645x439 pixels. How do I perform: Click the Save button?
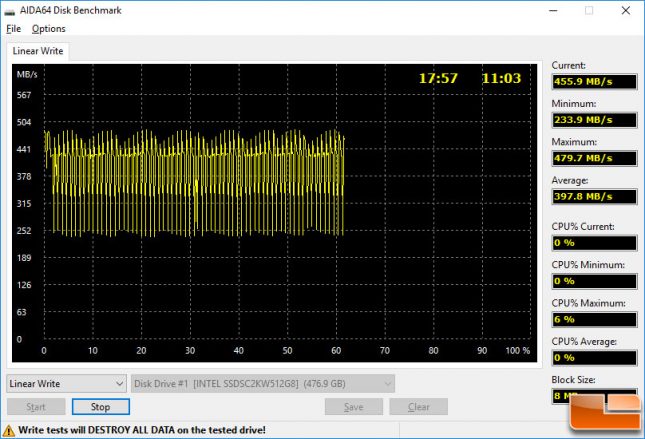(x=354, y=407)
